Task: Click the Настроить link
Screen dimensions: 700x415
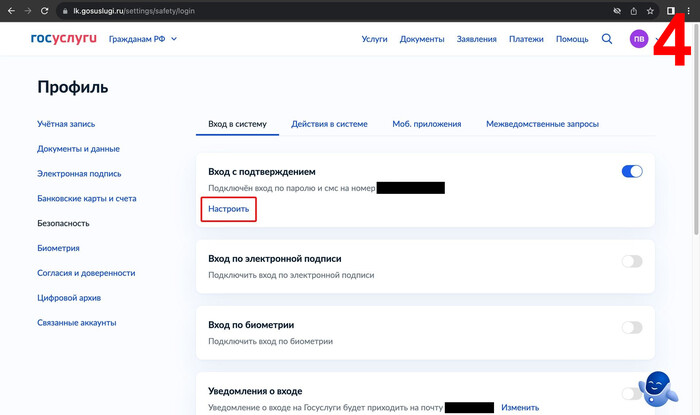Action: [x=228, y=209]
